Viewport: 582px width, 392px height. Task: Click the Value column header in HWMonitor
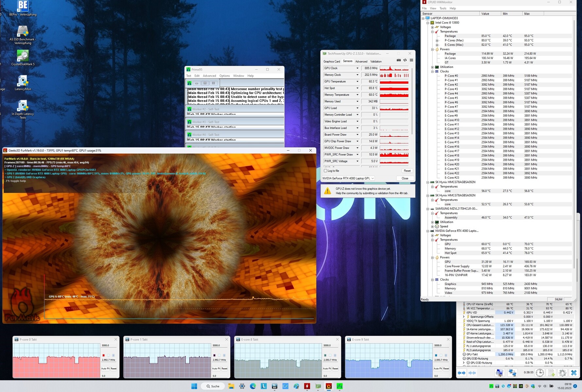[490, 14]
